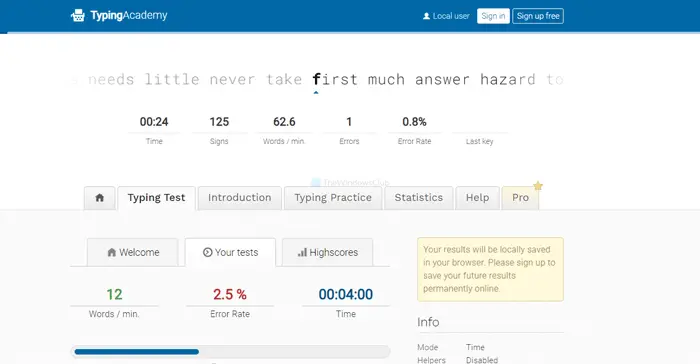Click the Sign in button

click(x=493, y=16)
